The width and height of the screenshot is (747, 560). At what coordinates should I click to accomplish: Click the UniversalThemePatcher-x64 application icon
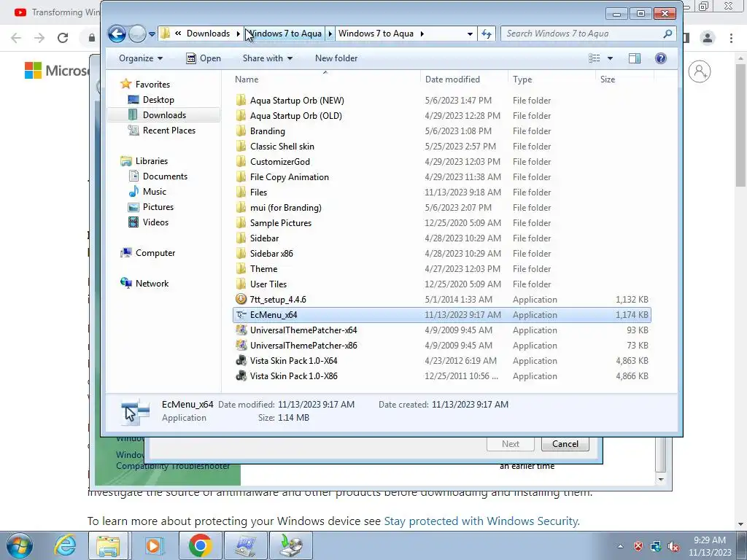(241, 330)
